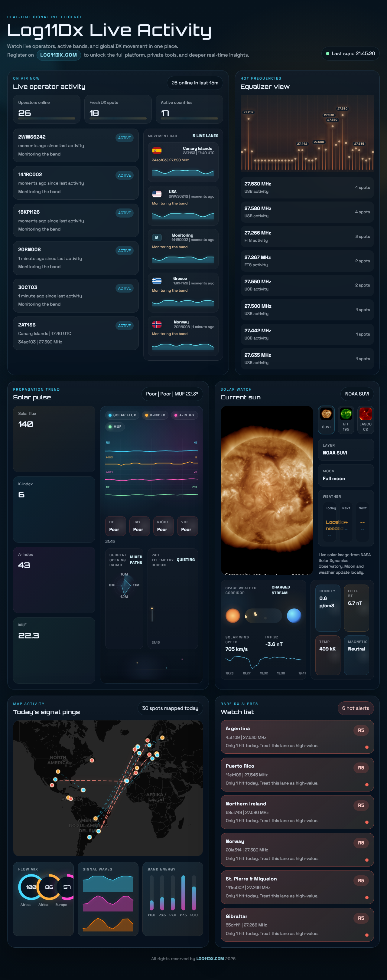Click the 30 spots mapped today pill
Screen dimensions: 387x980
coord(170,708)
